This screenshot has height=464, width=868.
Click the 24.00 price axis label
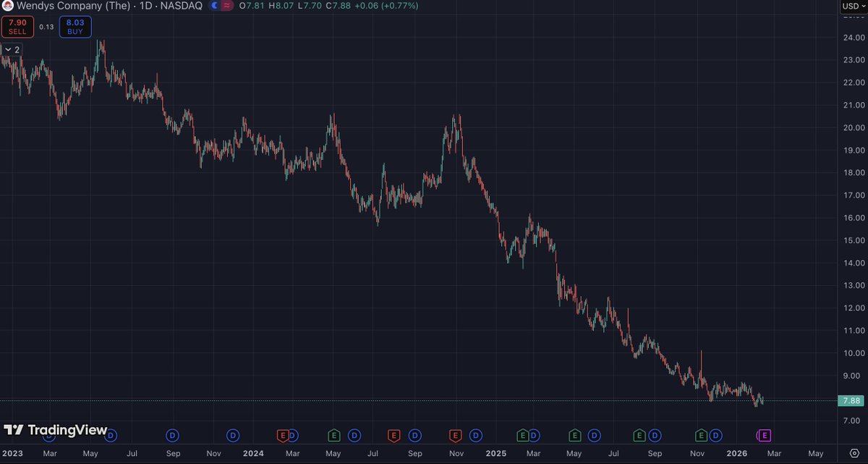coord(854,38)
